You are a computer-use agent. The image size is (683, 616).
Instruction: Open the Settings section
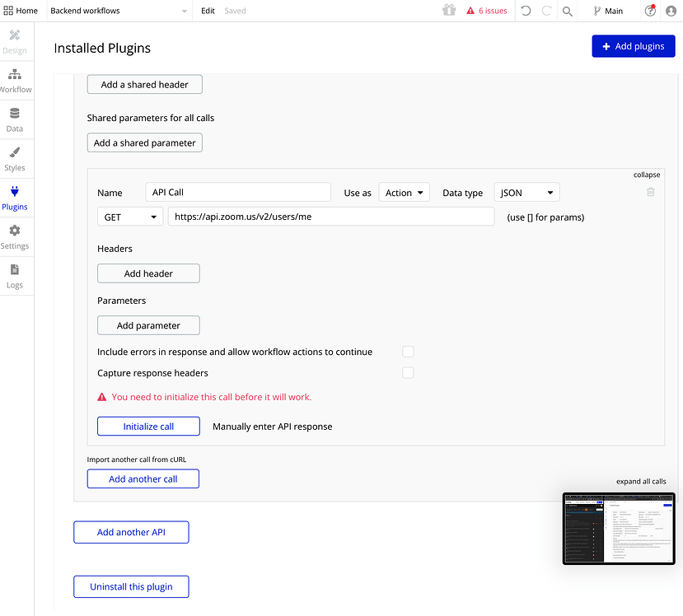click(16, 236)
